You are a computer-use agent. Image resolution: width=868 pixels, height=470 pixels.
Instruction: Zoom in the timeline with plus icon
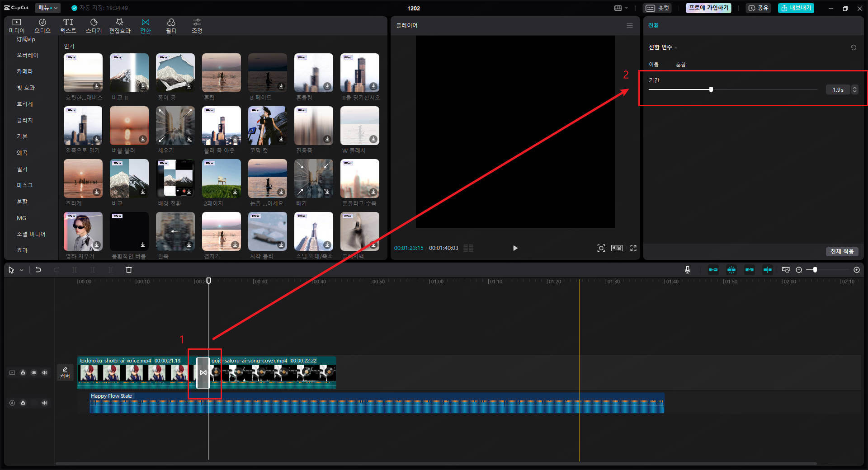[x=857, y=270]
